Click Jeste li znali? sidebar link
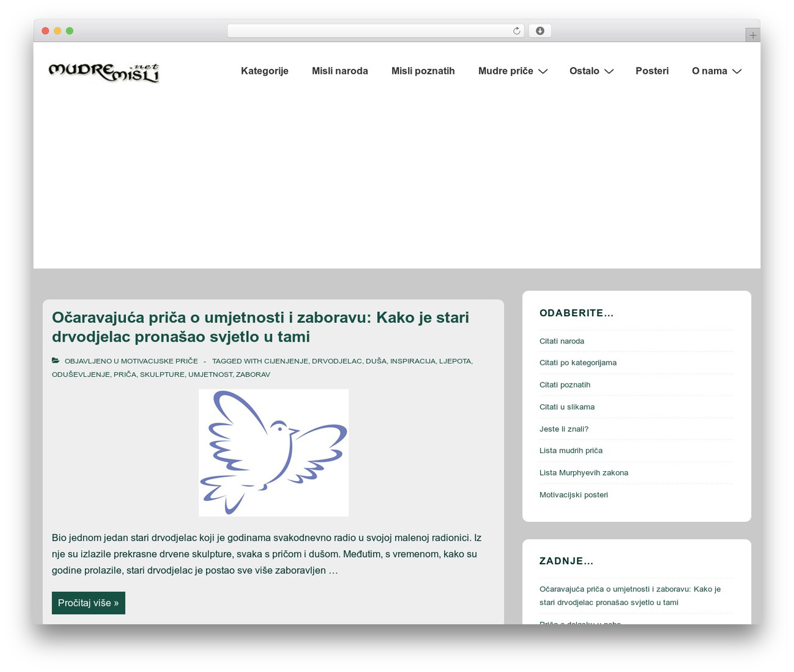The width and height of the screenshot is (794, 672). (x=564, y=429)
